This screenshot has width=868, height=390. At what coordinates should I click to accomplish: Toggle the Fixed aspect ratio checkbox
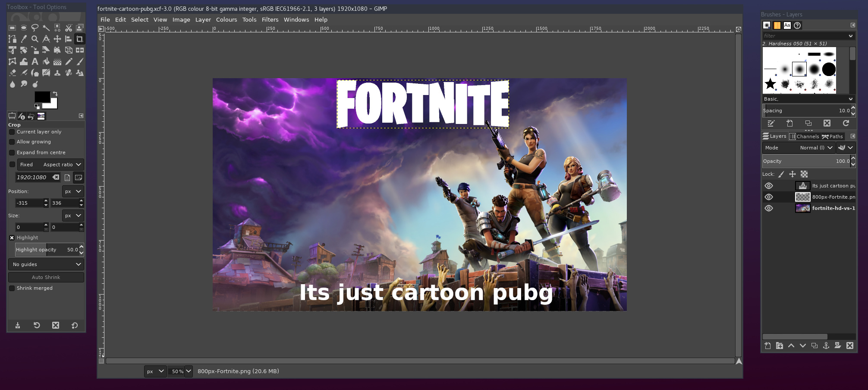(12, 165)
